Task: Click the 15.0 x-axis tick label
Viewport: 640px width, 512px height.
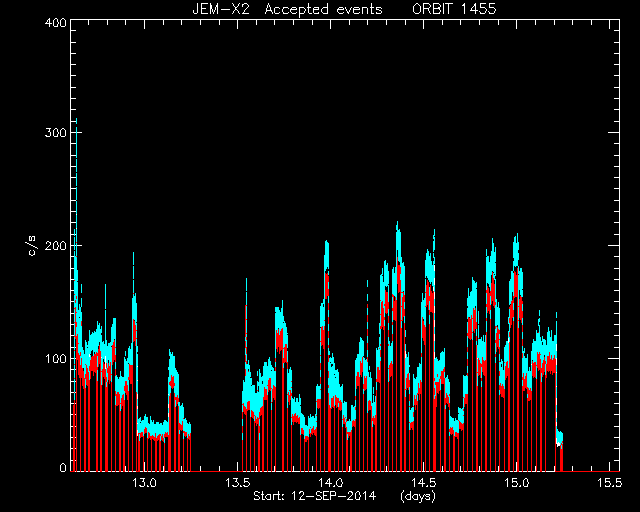Action: (517, 483)
